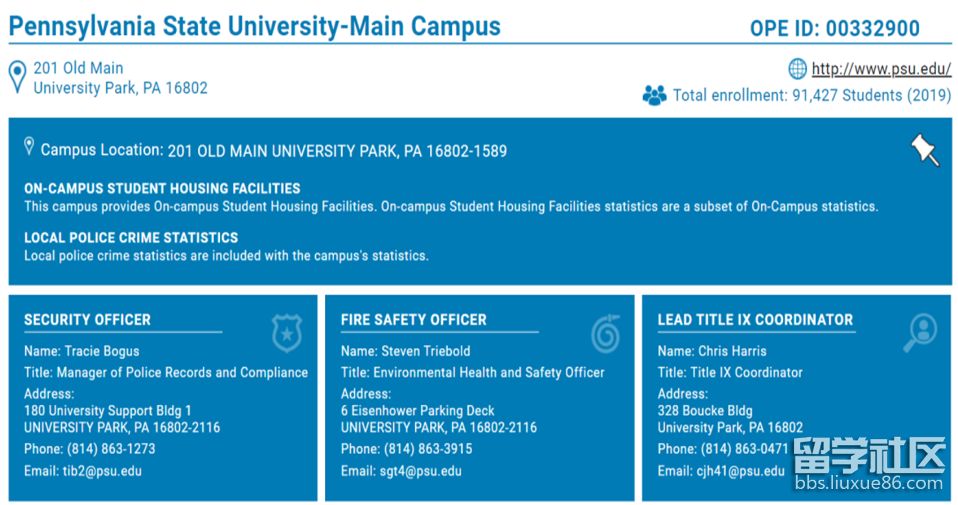Click the OPE ID: 00332900 text
Screen dimensions: 958x505
[835, 29]
